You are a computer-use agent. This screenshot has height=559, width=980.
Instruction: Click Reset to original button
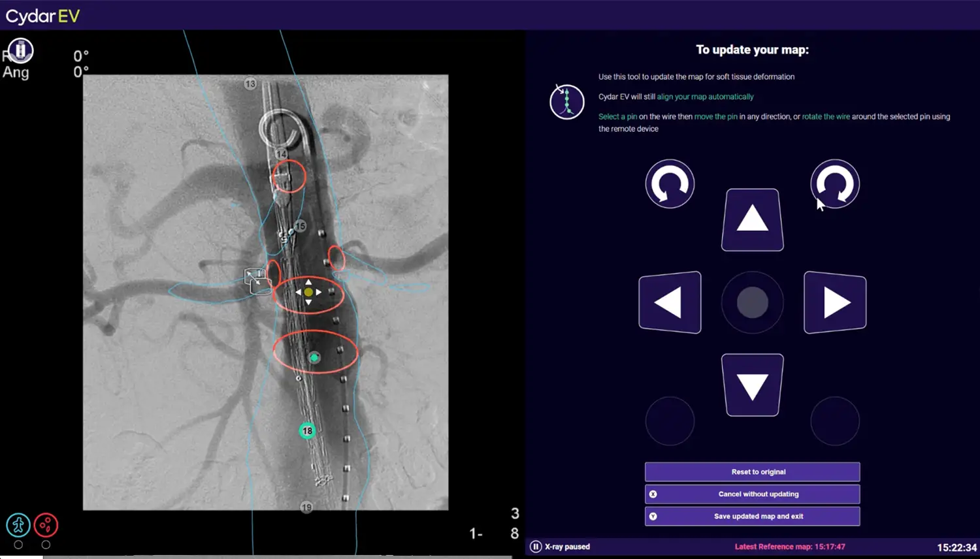(752, 471)
